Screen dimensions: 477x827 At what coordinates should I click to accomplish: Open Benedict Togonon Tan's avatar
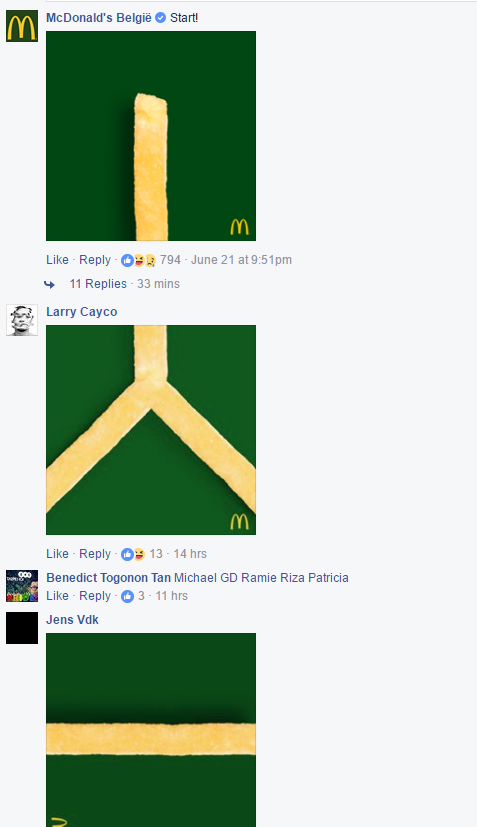pyautogui.click(x=22, y=585)
